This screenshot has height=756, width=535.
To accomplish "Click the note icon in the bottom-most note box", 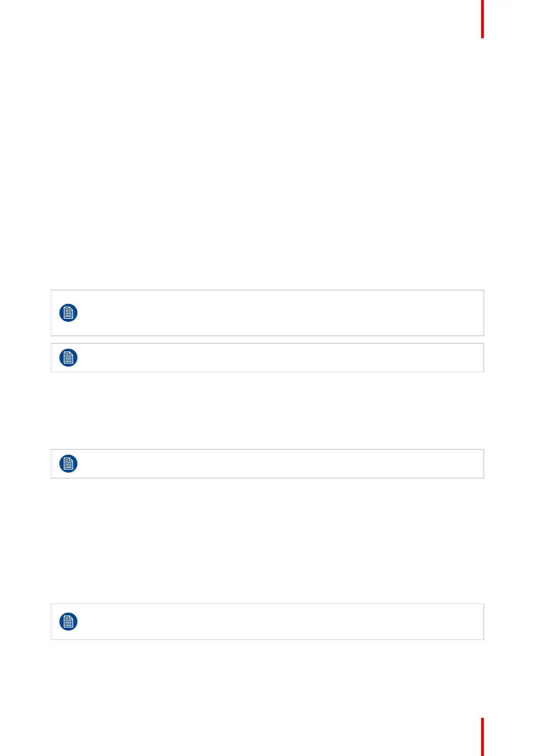I will click(x=68, y=622).
